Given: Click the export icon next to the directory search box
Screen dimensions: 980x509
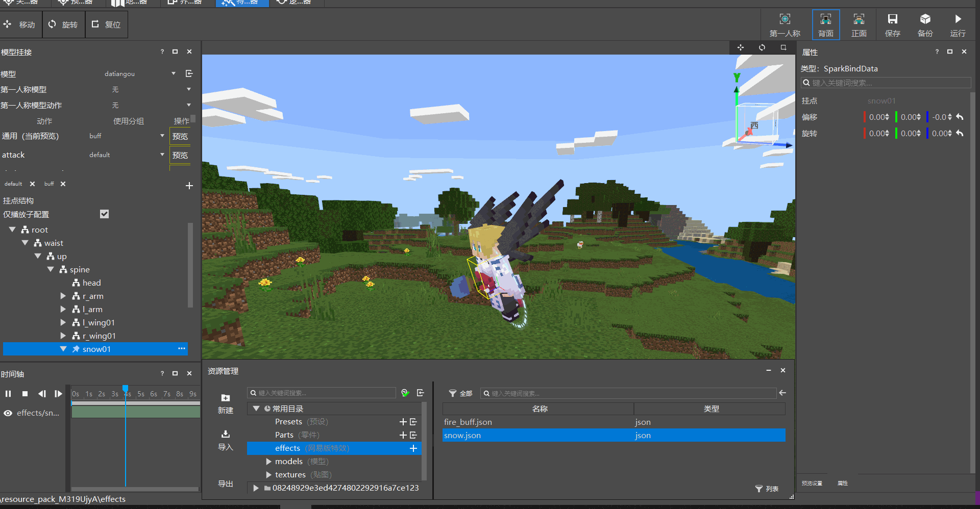Looking at the screenshot, I should (x=421, y=393).
